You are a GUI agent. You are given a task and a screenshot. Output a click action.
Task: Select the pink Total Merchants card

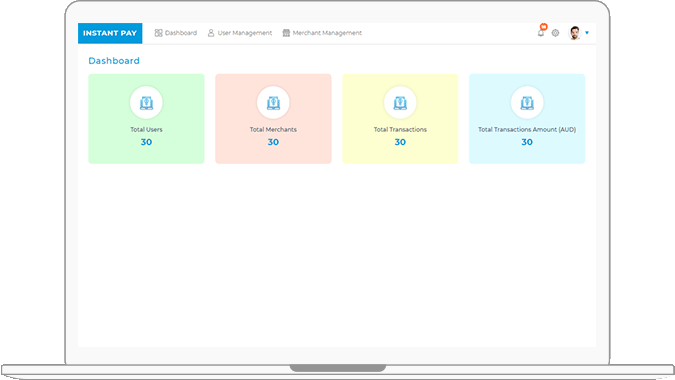pyautogui.click(x=273, y=119)
